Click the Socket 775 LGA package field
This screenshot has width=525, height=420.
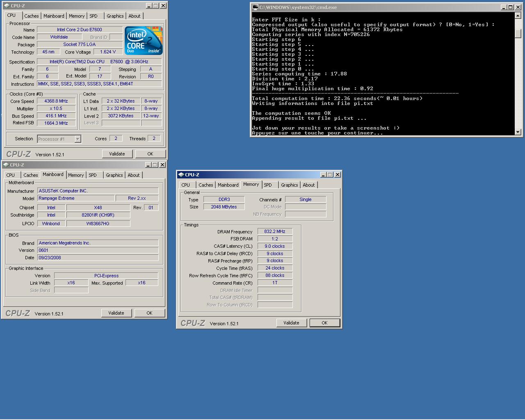tap(80, 44)
